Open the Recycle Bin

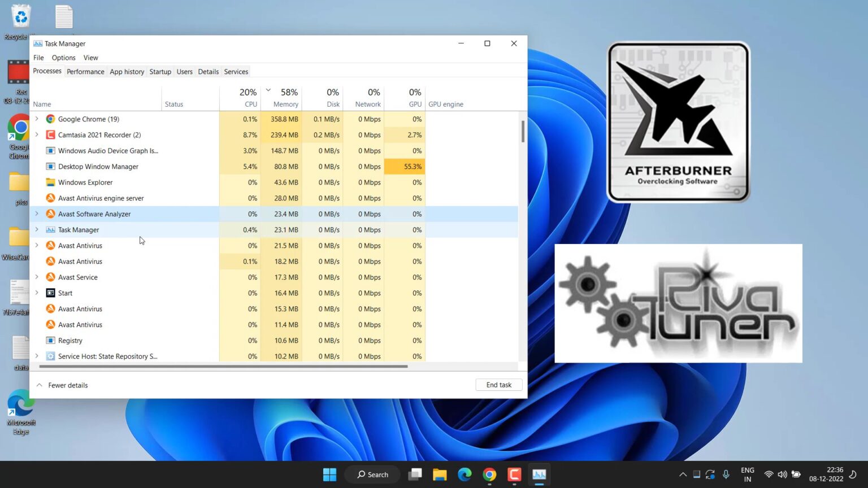click(x=20, y=17)
